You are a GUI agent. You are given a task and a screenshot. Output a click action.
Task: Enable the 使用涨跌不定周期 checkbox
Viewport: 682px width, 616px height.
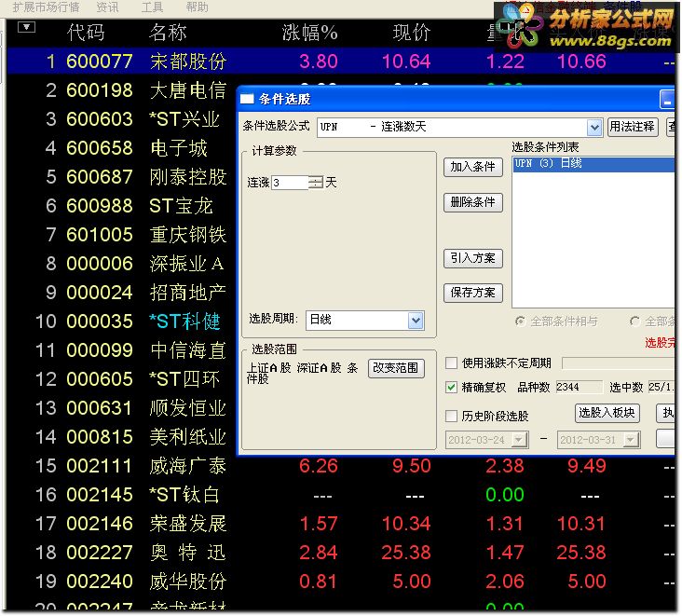452,363
